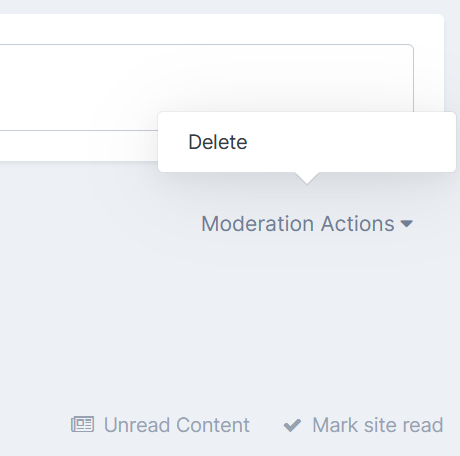
Task: Click the checkmark icon beside Mark site read
Action: 292,425
